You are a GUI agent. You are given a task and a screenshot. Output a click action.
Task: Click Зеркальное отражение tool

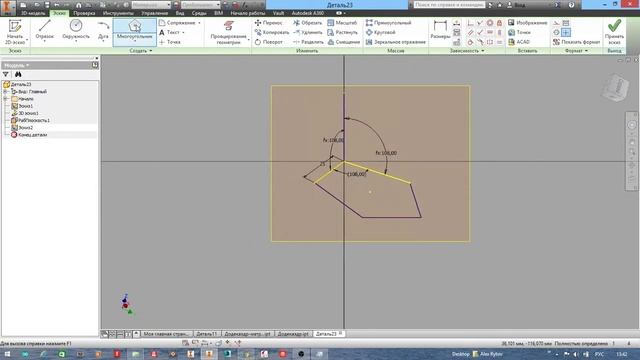[x=396, y=42]
